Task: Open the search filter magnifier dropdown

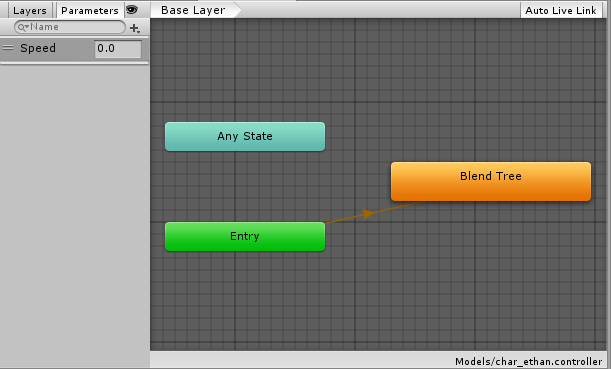Action: [x=23, y=27]
